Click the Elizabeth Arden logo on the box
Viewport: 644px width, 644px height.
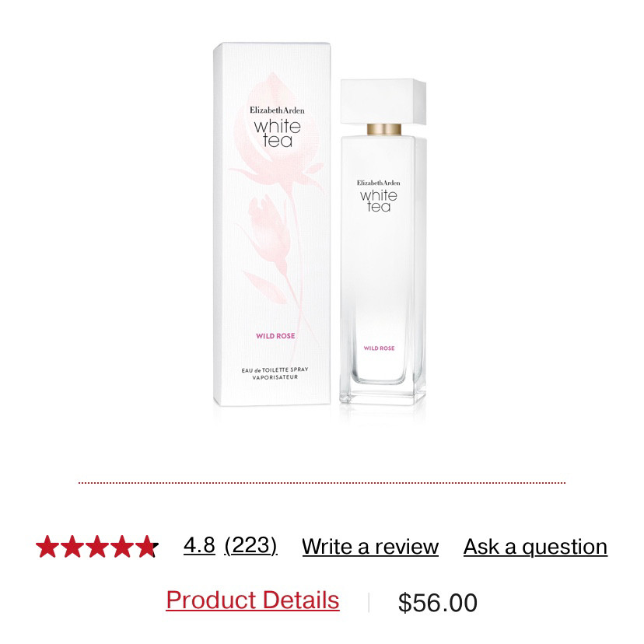(277, 110)
